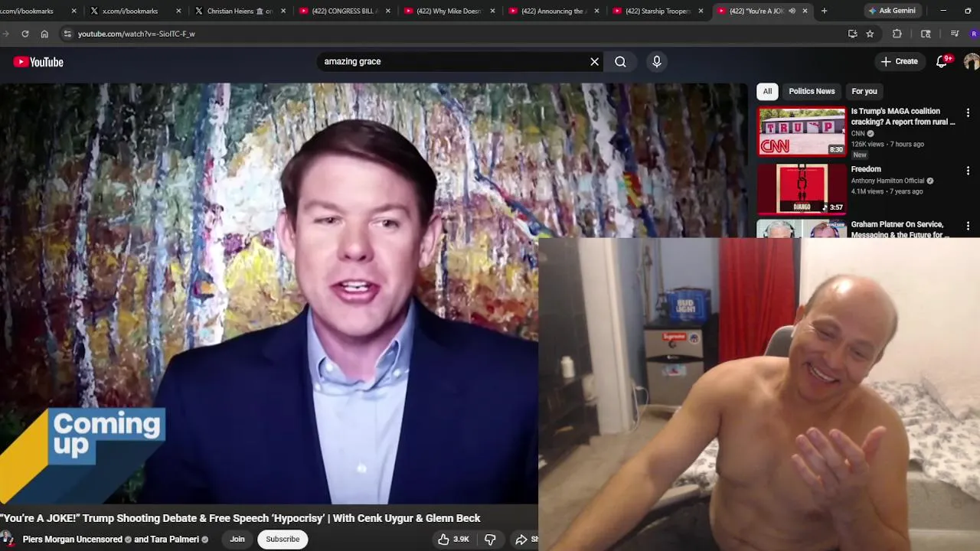Click the '126K views · 7 hours ago' text
Screen dimensions: 980x551
tap(887, 144)
